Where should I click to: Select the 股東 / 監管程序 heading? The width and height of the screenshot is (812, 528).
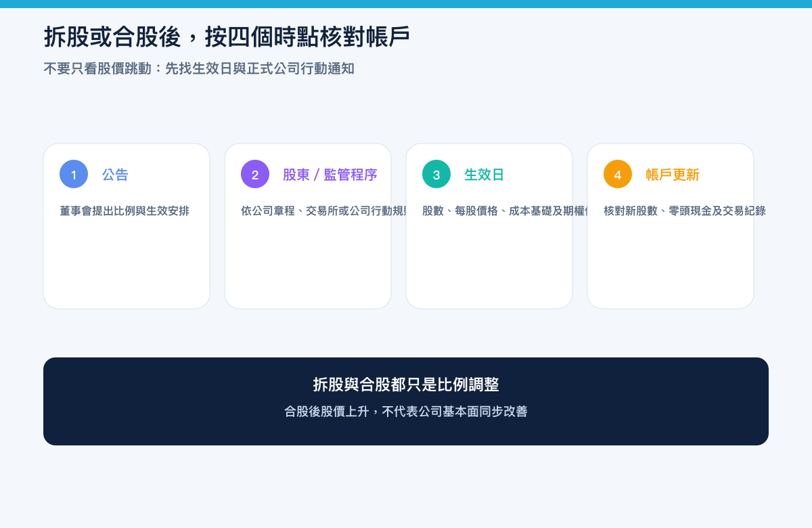click(330, 175)
